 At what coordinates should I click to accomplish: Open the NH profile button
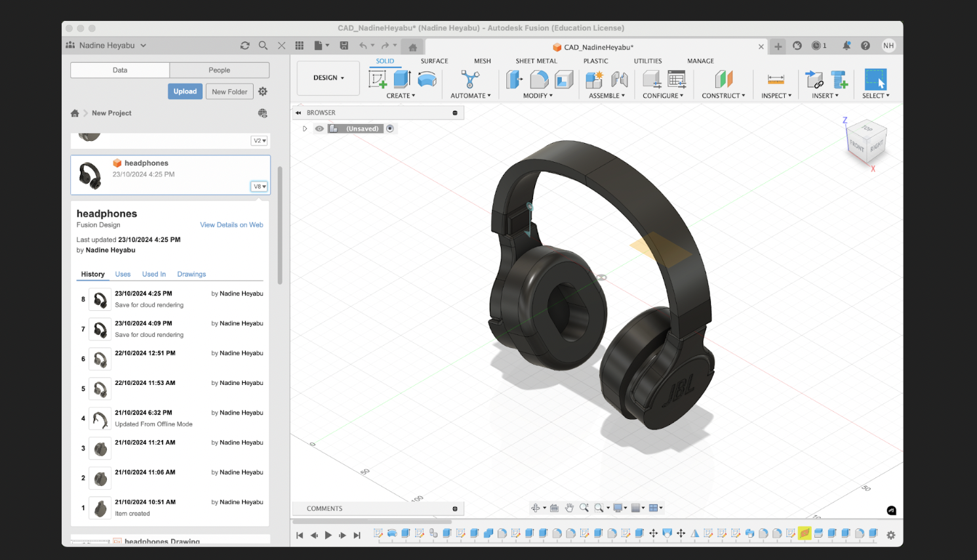[888, 45]
